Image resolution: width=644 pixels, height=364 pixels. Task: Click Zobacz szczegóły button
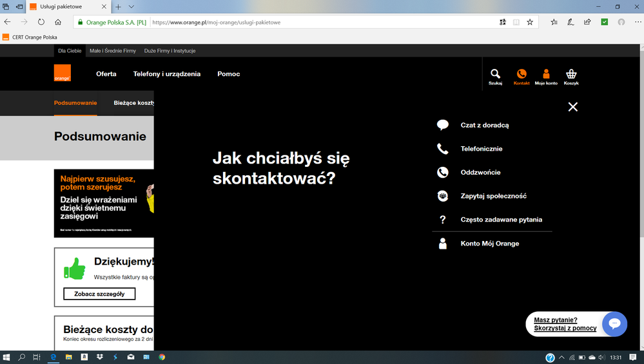tap(99, 294)
